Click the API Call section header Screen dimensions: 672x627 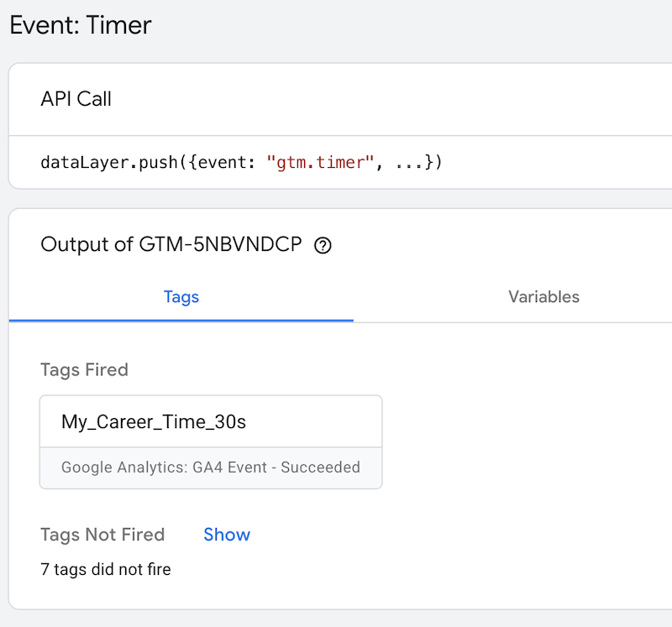point(76,99)
